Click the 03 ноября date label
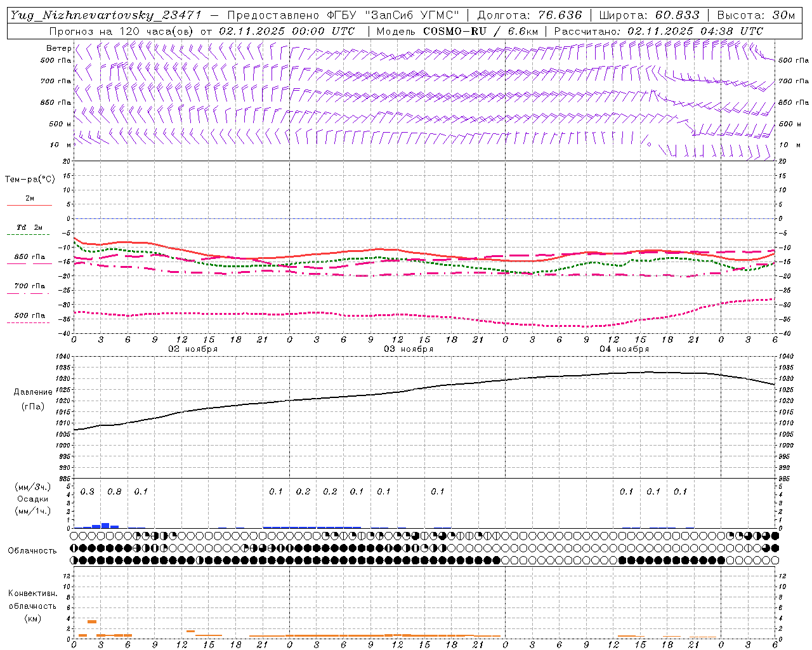 [408, 349]
